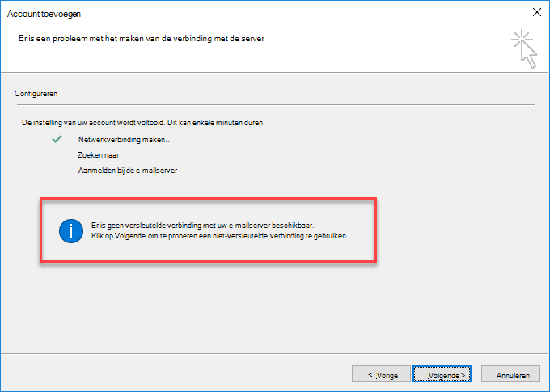Click the 'Configureren' section label
550x392 pixels.
[x=36, y=94]
